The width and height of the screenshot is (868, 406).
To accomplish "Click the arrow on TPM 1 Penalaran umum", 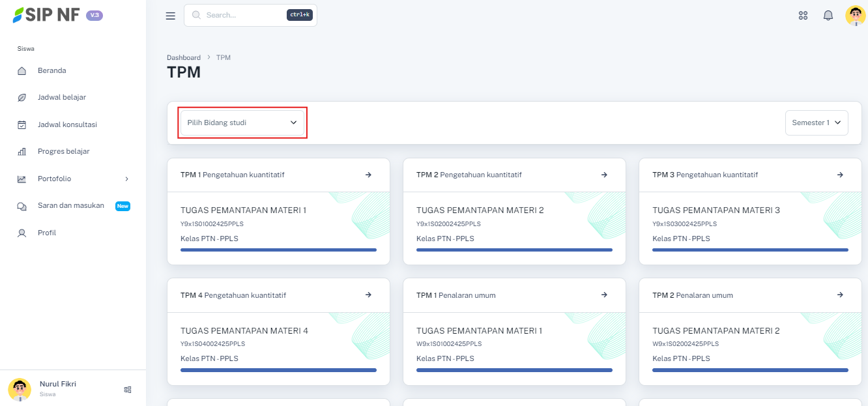I will click(604, 295).
